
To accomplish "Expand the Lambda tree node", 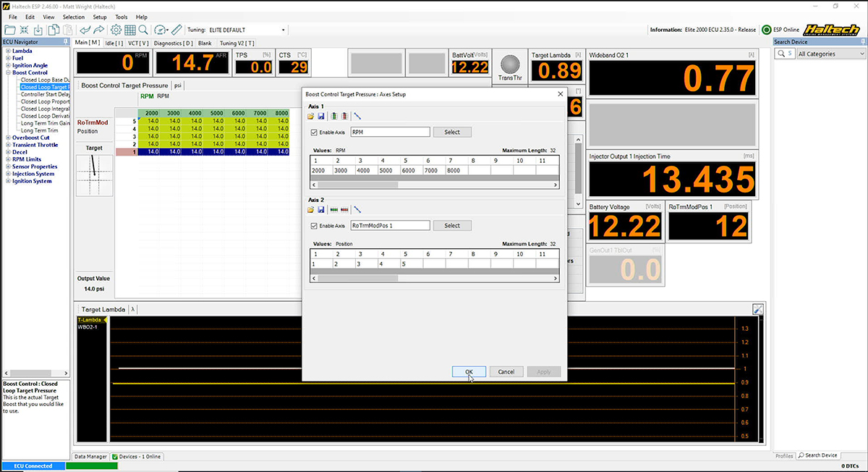I will 8,51.
